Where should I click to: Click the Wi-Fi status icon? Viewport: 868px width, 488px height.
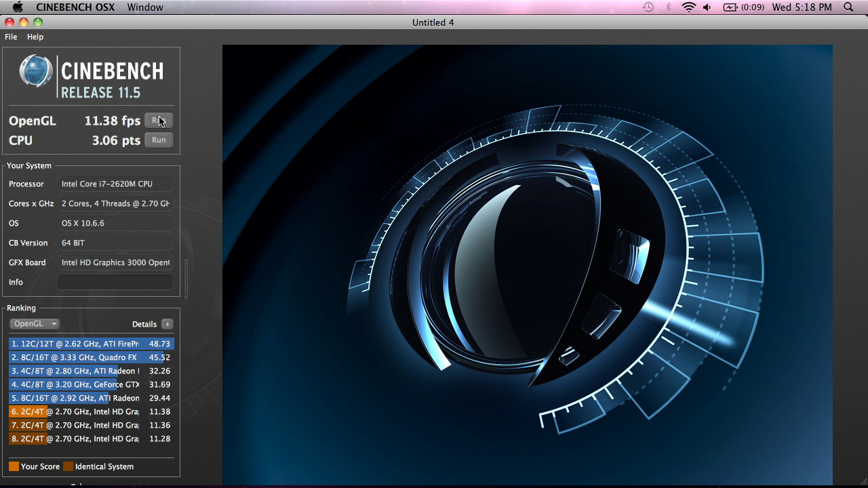click(x=688, y=7)
